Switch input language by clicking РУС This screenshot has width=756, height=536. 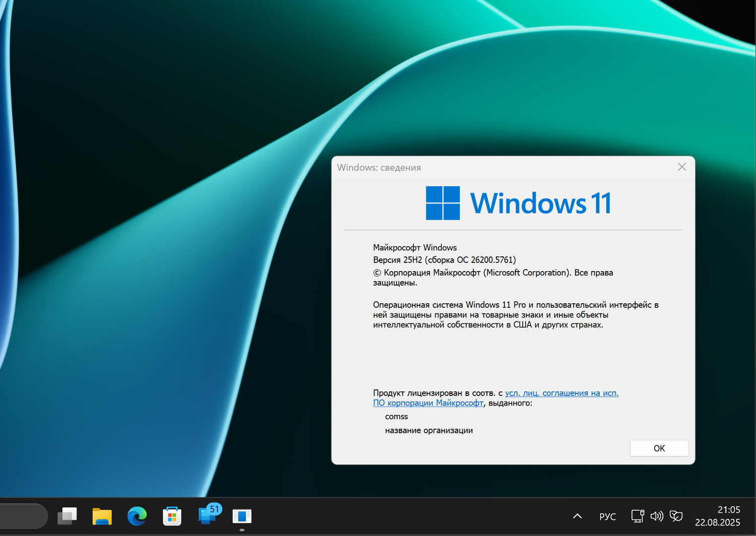607,516
